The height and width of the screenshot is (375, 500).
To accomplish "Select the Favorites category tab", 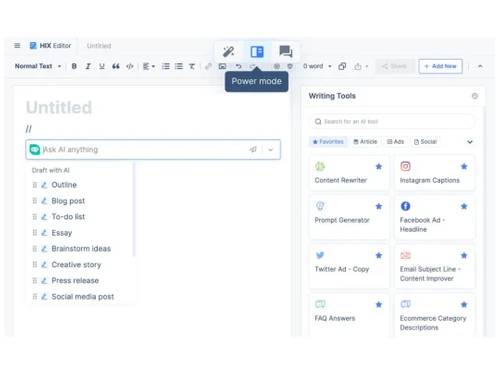I will pos(328,142).
